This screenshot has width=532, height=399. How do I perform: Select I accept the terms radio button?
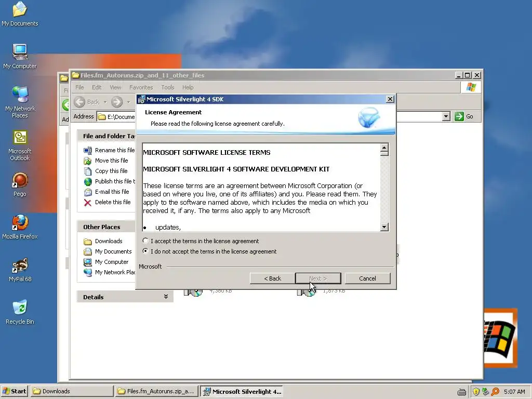click(x=145, y=241)
